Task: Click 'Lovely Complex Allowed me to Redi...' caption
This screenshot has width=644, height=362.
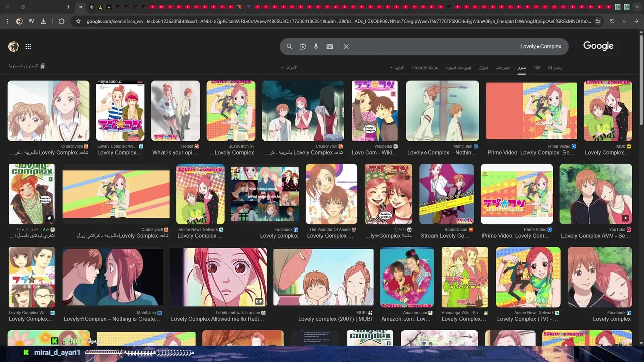Action: tap(217, 319)
